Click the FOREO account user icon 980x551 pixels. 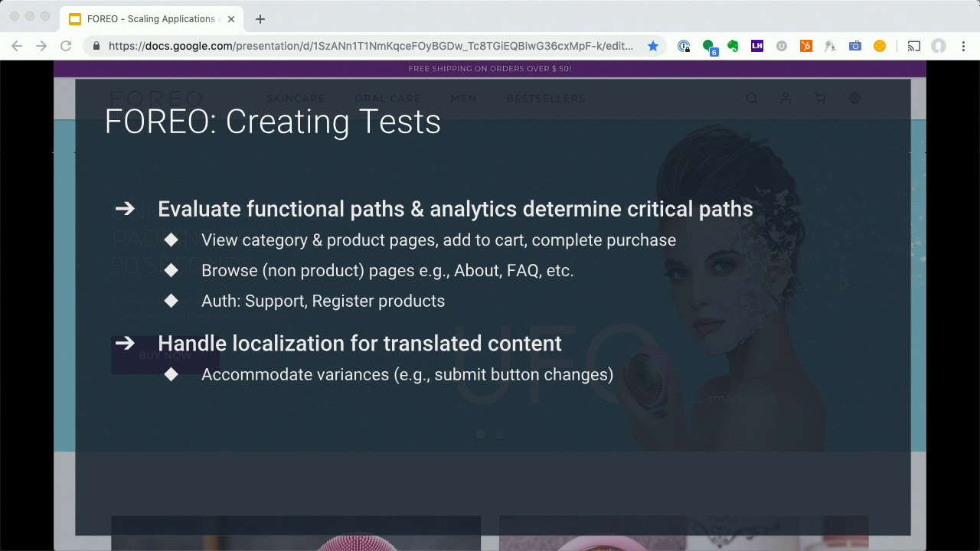coord(786,98)
